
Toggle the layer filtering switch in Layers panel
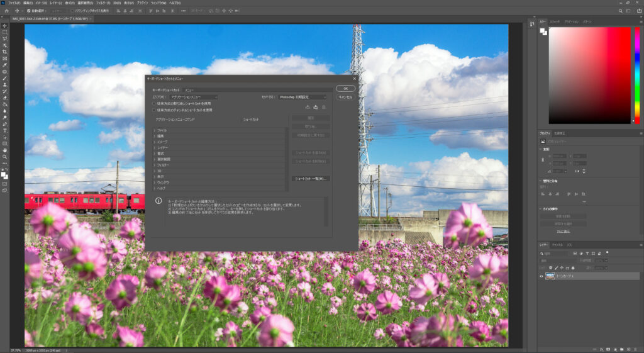click(607, 253)
